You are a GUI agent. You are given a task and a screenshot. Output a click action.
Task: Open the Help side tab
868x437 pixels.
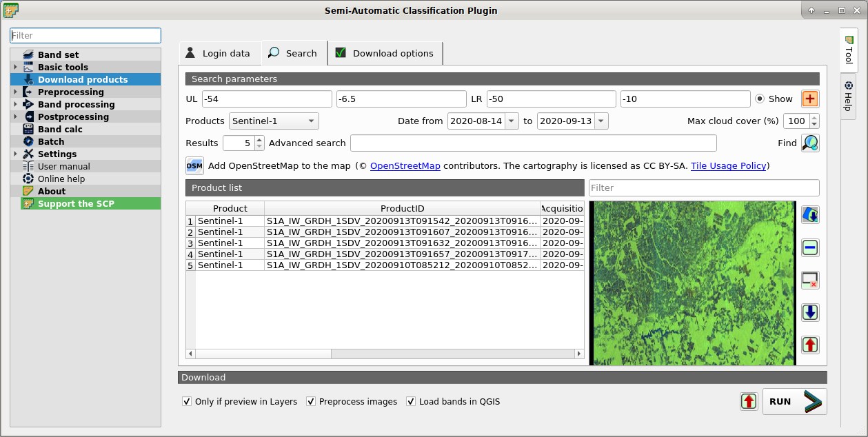coord(849,96)
